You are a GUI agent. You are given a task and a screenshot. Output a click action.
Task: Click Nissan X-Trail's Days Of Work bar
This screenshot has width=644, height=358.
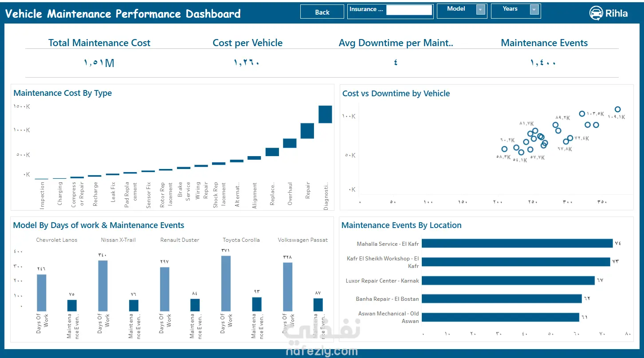103,286
